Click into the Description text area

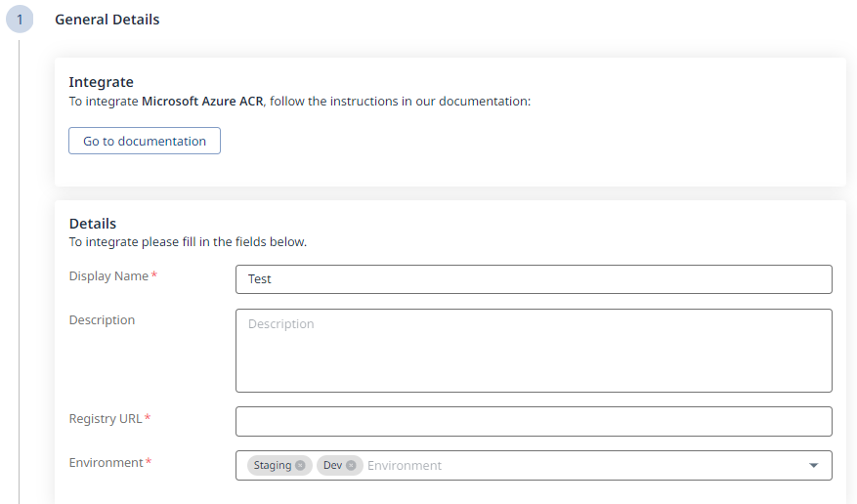pyautogui.click(x=534, y=351)
